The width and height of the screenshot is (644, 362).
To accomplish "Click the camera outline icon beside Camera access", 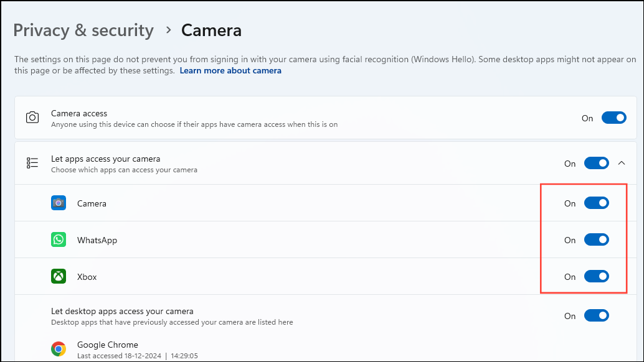I will point(32,118).
